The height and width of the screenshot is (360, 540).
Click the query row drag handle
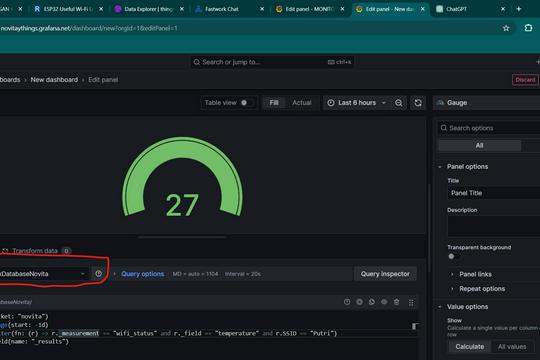(x=411, y=302)
